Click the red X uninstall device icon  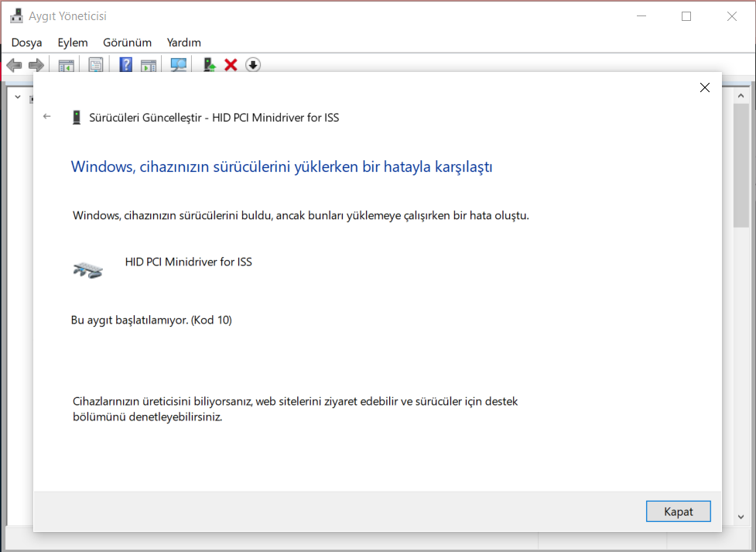click(x=231, y=65)
